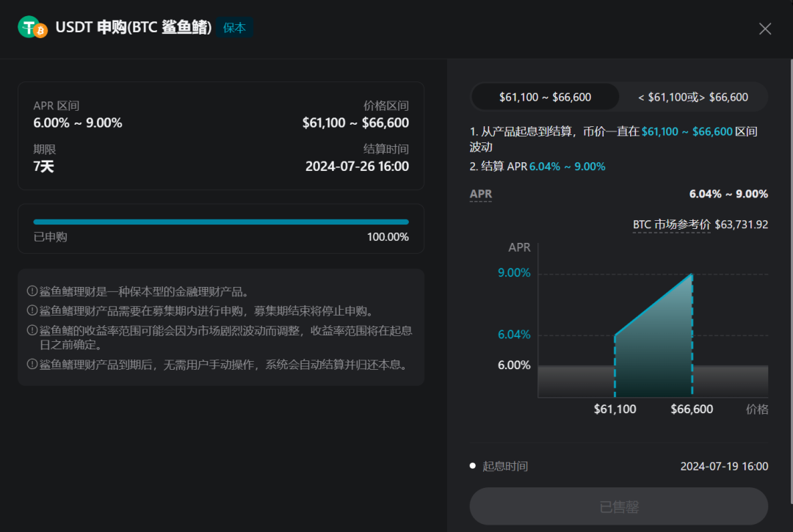Switch to < $61,100或> $66,600 tab
793x532 pixels.
pos(693,97)
